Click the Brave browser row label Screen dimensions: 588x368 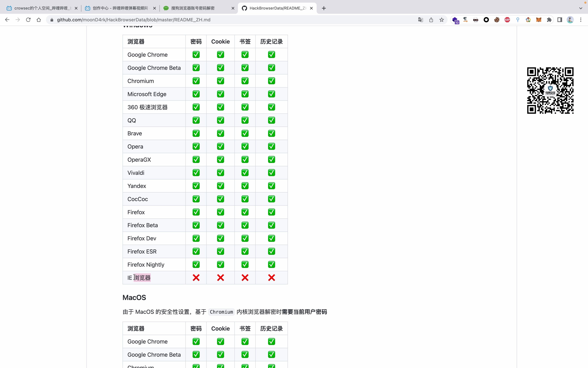(x=135, y=133)
